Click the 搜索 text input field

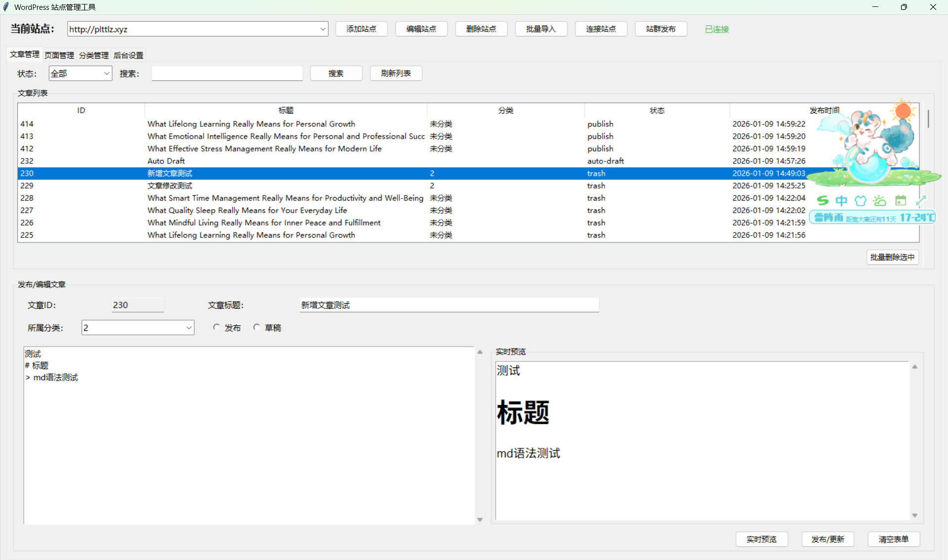[227, 74]
